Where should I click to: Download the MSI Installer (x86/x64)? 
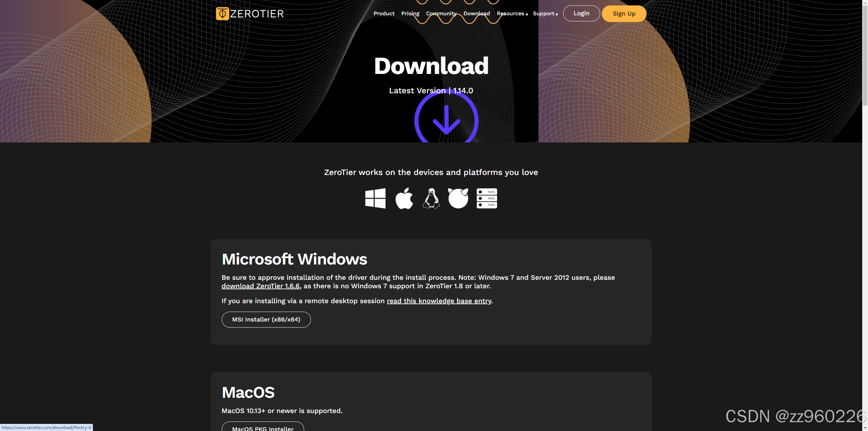coord(266,319)
